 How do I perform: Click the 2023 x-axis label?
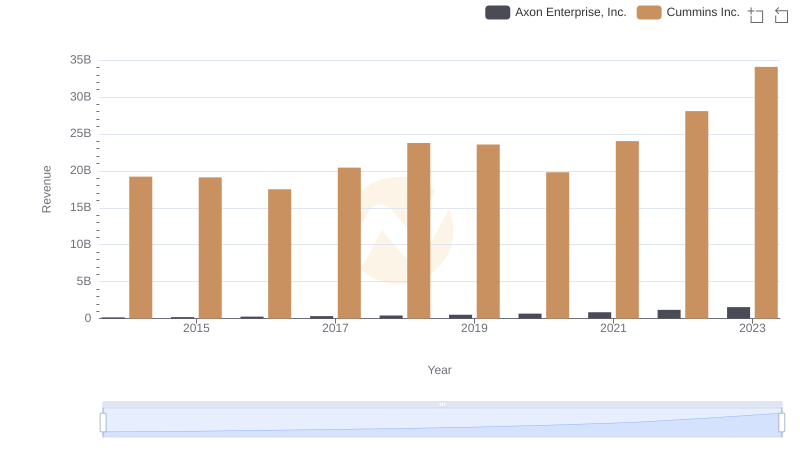pos(753,328)
